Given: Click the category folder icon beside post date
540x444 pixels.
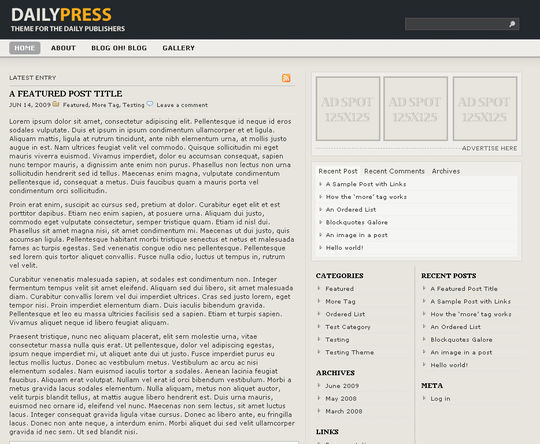Looking at the screenshot, I should (x=56, y=104).
